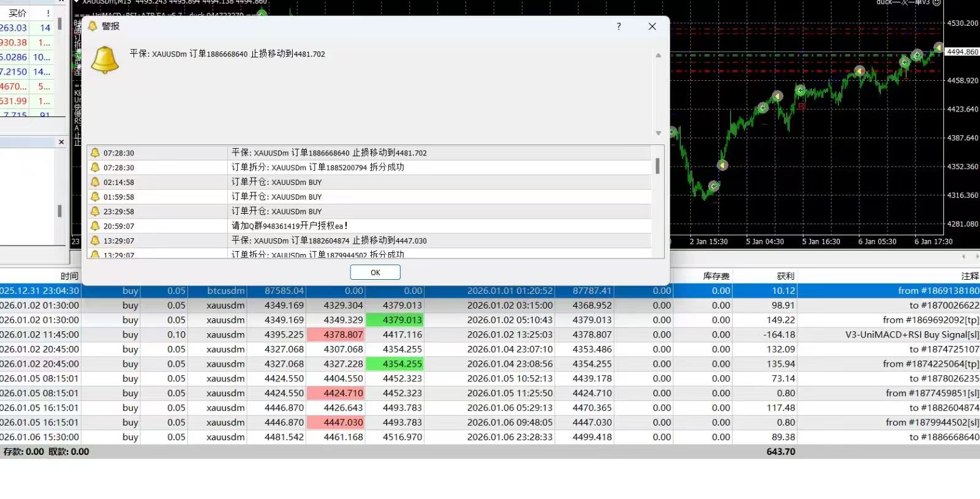Click the comment 'V3-UniMACD+RSI Buy Signal[sl]'
The width and height of the screenshot is (980, 499).
[x=912, y=335]
